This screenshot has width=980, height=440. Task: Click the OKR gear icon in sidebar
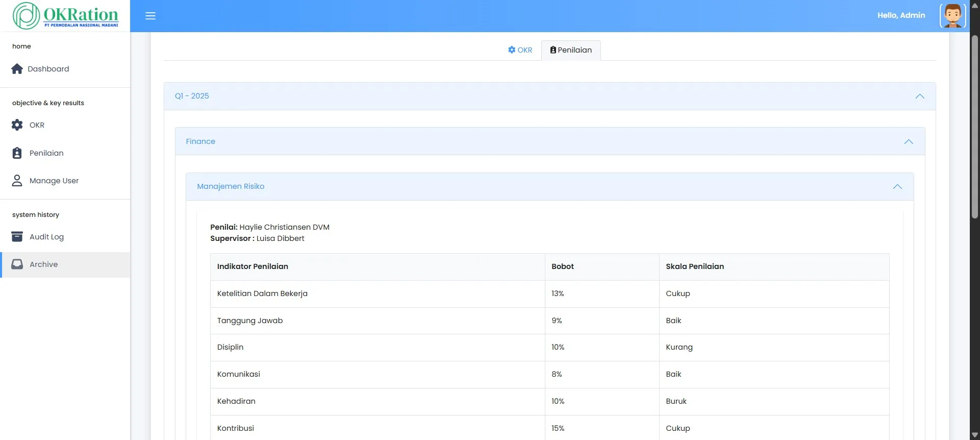(x=17, y=125)
